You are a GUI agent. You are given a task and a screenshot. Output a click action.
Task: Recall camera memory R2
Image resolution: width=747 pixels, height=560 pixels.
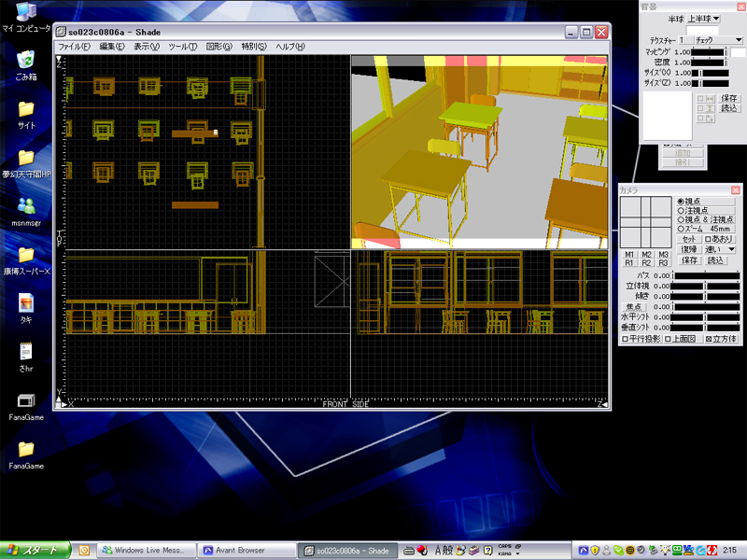646,263
